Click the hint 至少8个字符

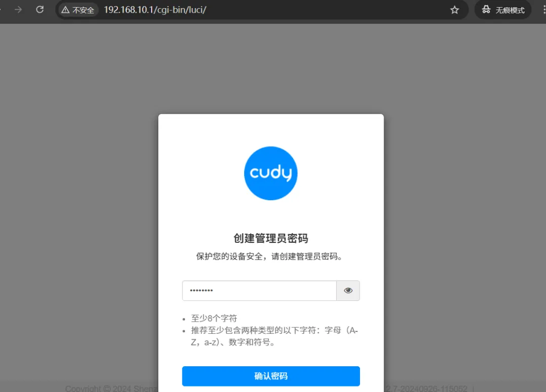point(214,318)
